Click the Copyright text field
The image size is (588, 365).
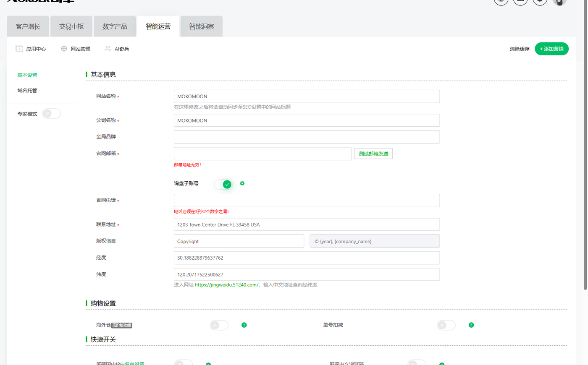coord(239,241)
